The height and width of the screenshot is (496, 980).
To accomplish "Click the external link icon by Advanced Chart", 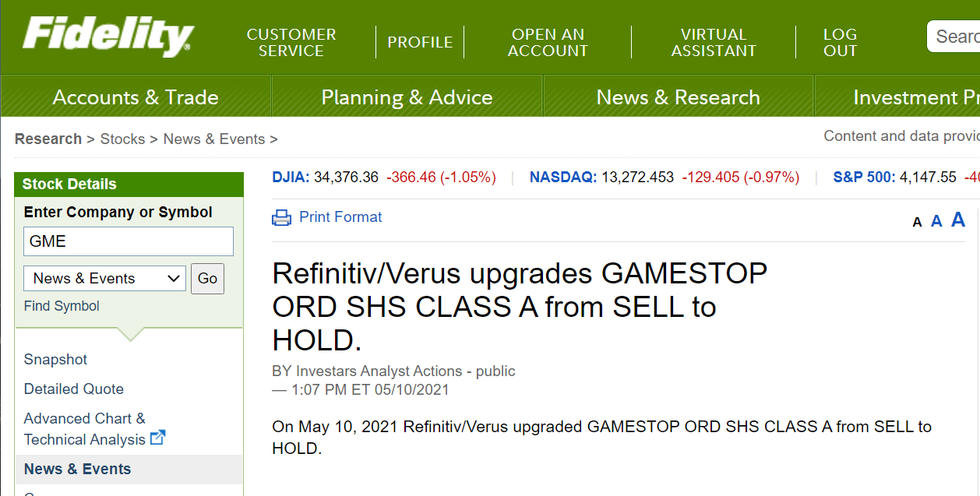I will coord(158,438).
